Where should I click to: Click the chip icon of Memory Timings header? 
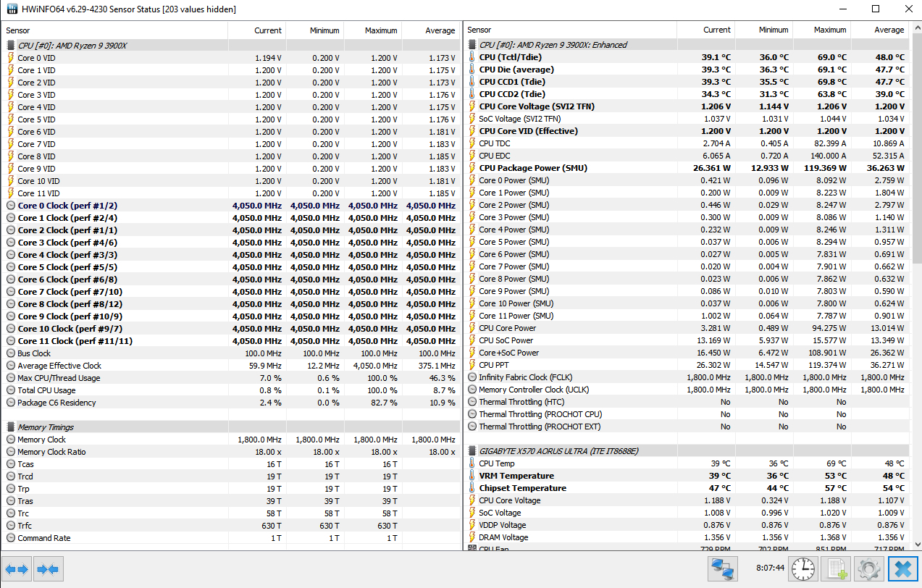coord(11,427)
